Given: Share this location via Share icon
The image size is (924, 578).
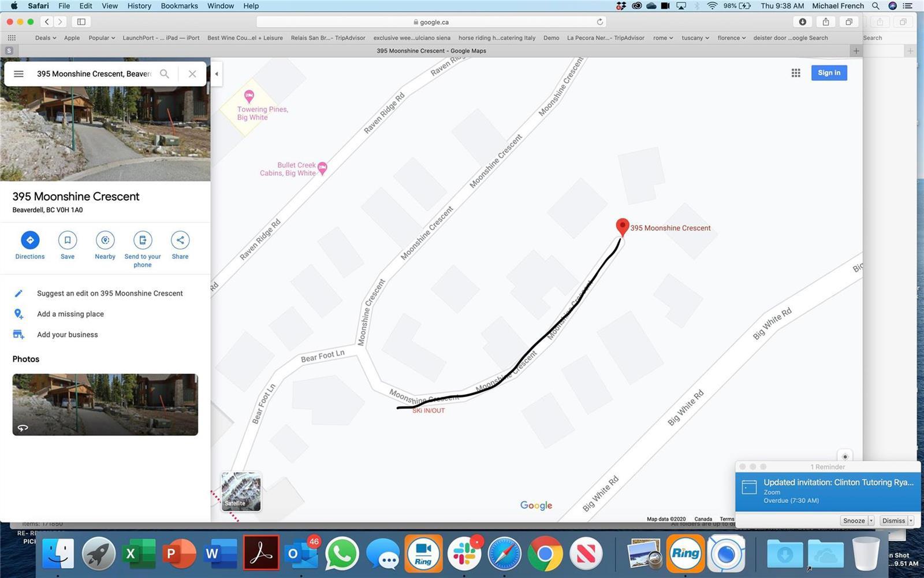Looking at the screenshot, I should [180, 240].
